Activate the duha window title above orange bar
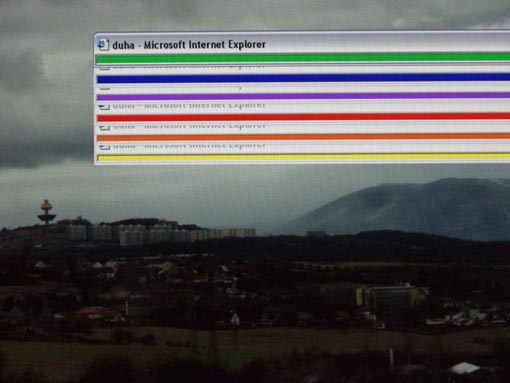Image resolution: width=510 pixels, height=383 pixels. pos(189,126)
